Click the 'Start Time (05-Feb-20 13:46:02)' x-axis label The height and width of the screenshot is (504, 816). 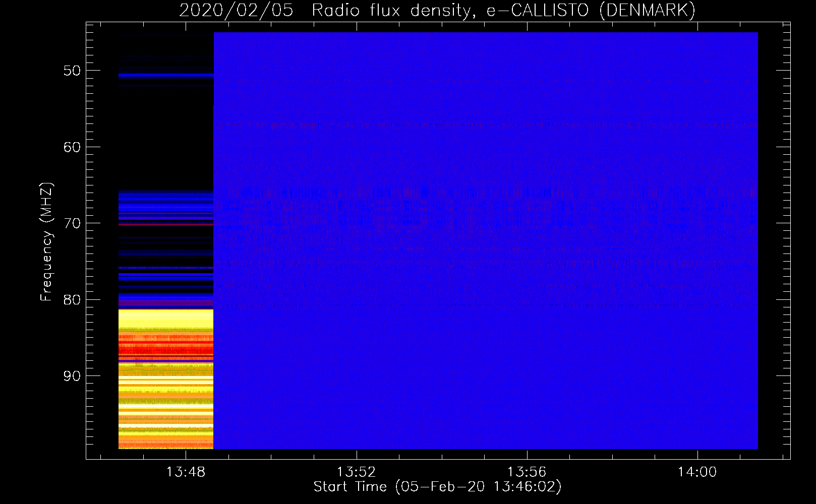click(x=437, y=487)
